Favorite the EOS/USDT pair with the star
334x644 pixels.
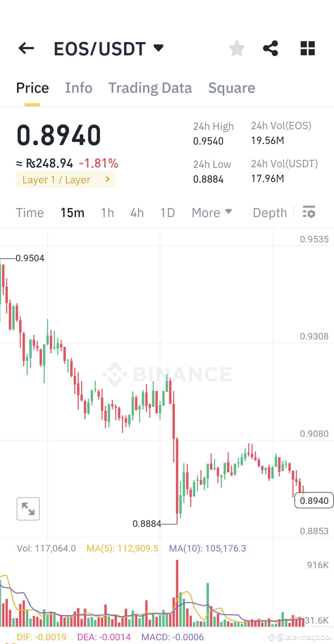237,48
